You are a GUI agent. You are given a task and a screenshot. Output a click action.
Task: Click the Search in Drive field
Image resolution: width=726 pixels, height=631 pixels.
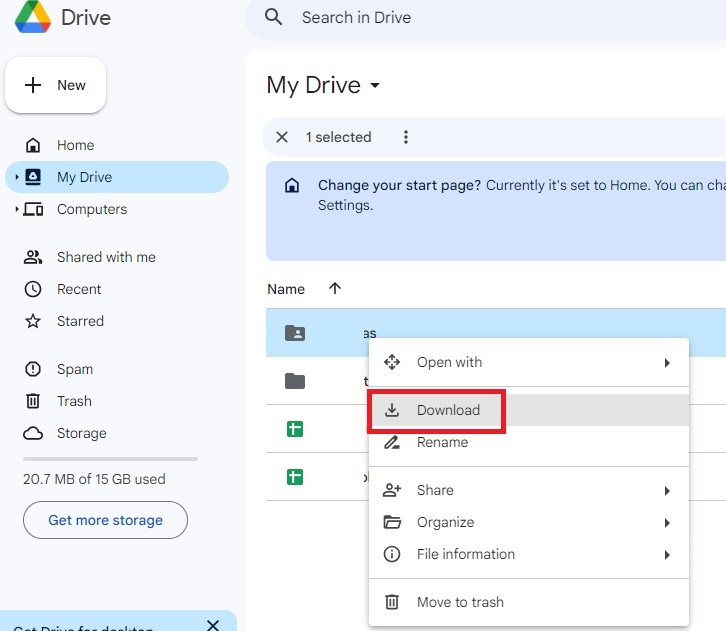coord(486,18)
